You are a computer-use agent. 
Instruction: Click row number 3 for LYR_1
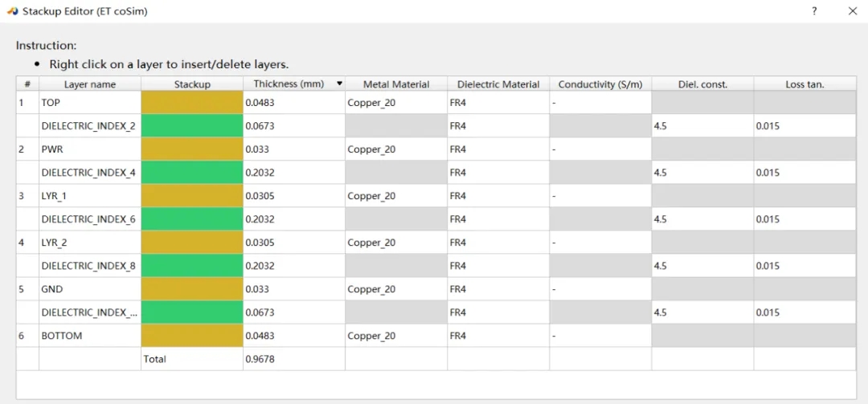[27, 196]
